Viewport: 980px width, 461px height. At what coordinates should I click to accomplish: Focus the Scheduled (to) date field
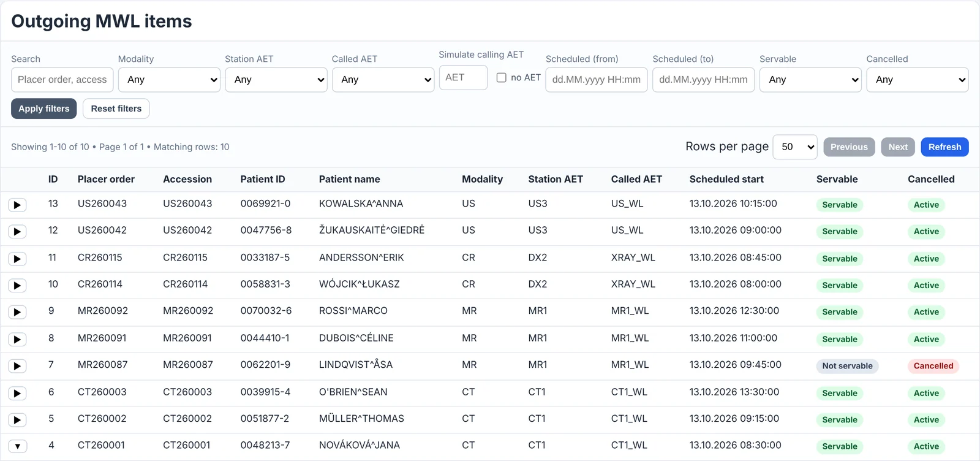coord(703,80)
